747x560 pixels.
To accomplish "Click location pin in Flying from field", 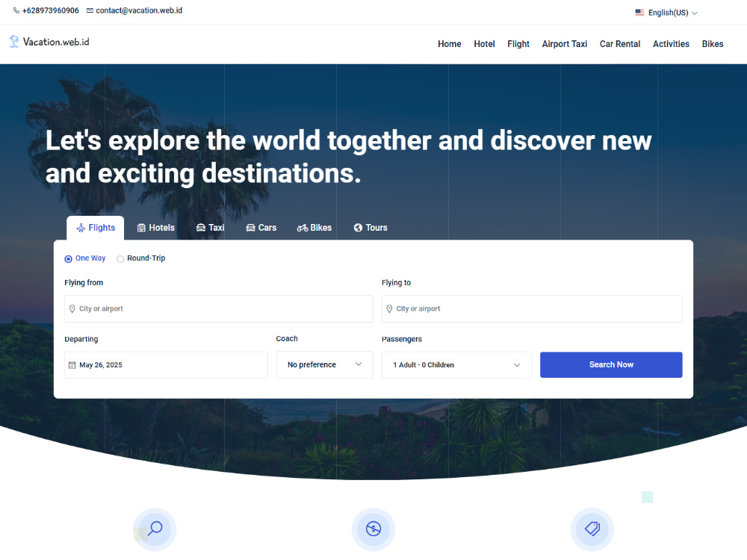I will click(x=72, y=309).
